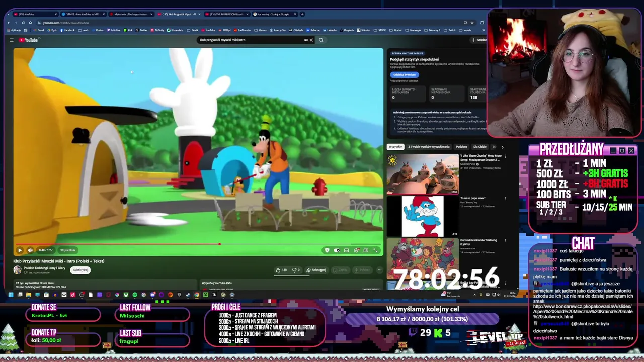Image resolution: width=644 pixels, height=362 pixels.
Task: Close the PRZEDŁUŻANY overlay window
Action: pyautogui.click(x=631, y=150)
